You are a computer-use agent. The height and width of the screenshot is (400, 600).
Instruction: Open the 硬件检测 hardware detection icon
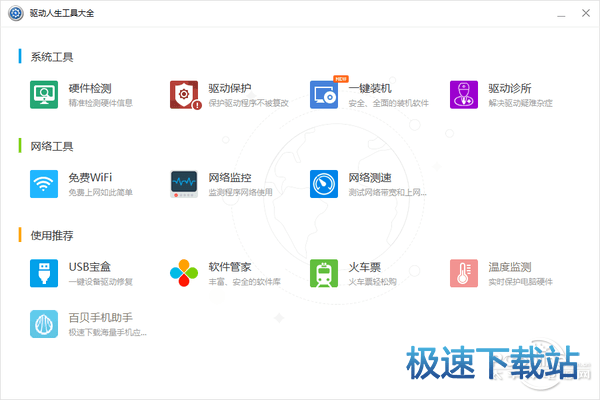(44, 95)
